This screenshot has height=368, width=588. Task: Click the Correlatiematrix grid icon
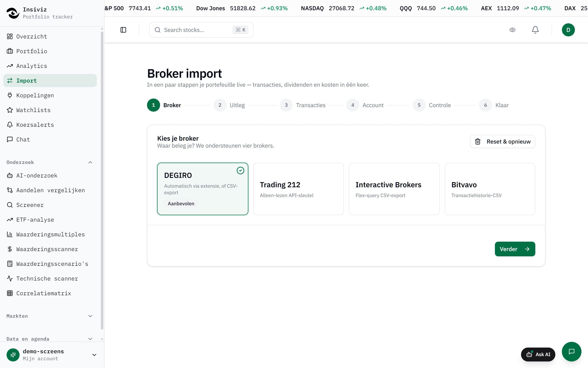(10, 293)
